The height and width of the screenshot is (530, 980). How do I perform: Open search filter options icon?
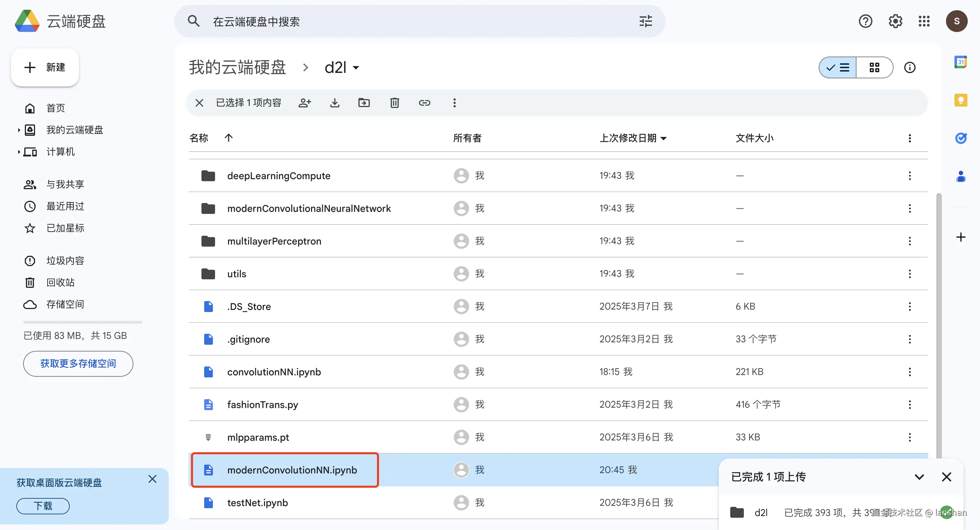coord(646,21)
